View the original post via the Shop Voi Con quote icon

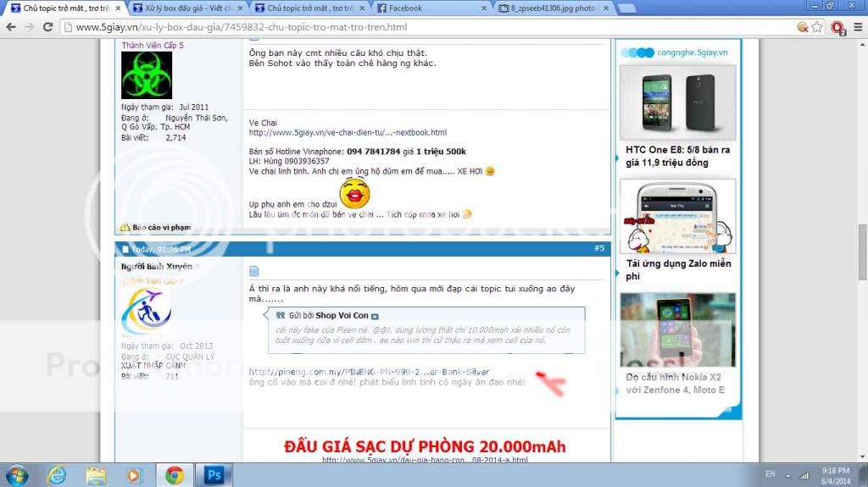click(375, 315)
